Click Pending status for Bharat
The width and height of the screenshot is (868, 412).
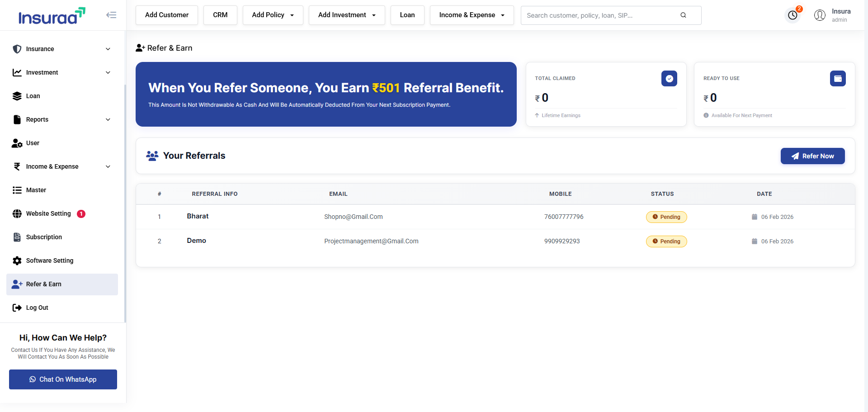click(666, 217)
